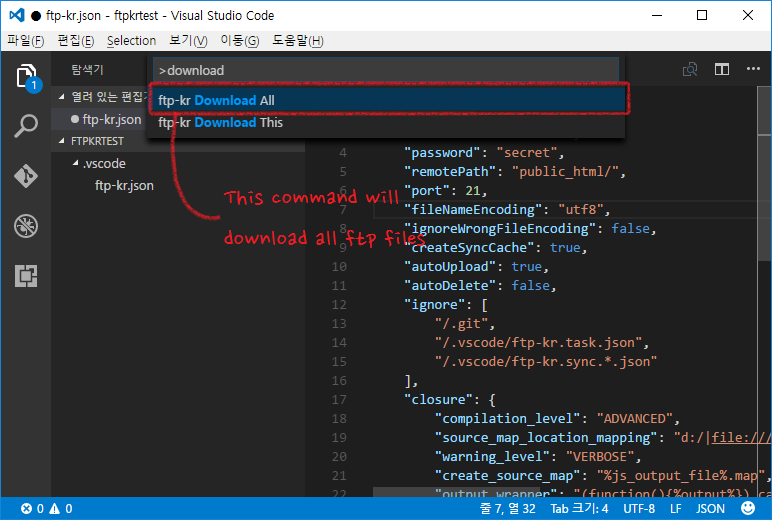Click the feedback smiley in status bar

click(x=748, y=508)
